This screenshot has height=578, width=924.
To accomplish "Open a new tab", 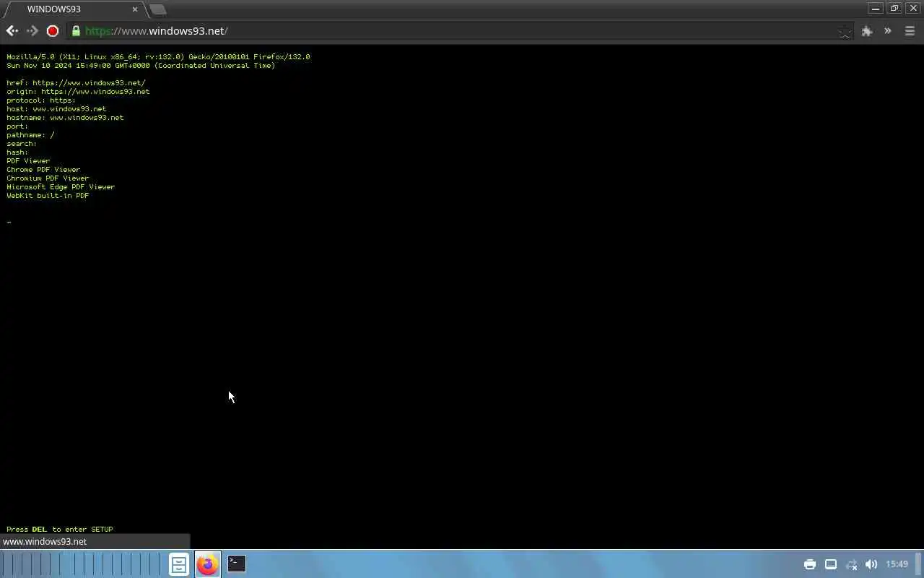I will pyautogui.click(x=157, y=9).
